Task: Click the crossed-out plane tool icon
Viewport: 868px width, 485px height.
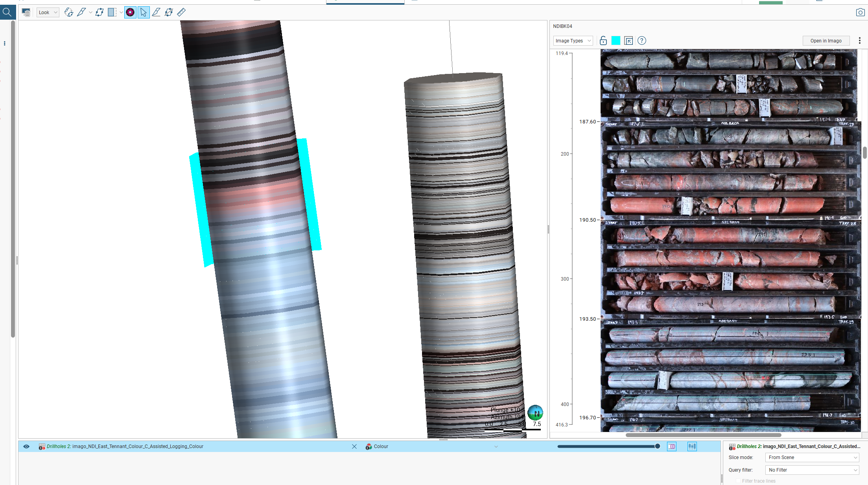Action: click(169, 13)
